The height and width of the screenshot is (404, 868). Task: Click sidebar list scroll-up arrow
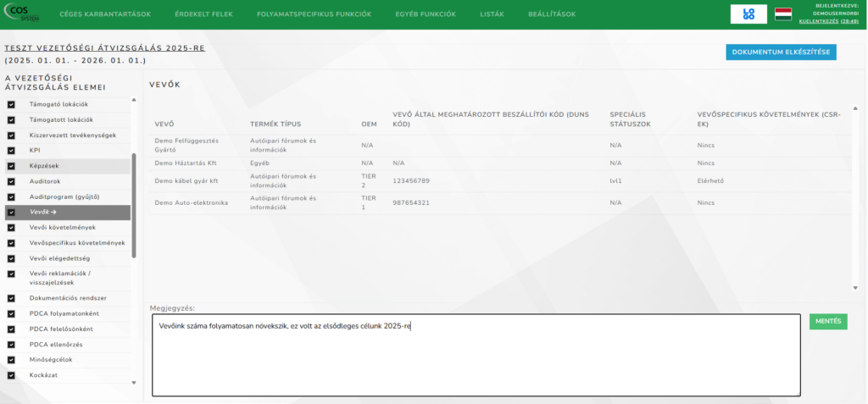click(x=133, y=100)
